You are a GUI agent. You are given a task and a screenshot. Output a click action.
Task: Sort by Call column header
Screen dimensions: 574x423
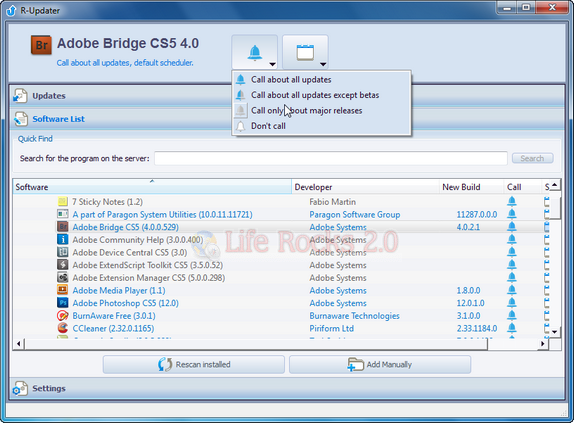(522, 187)
